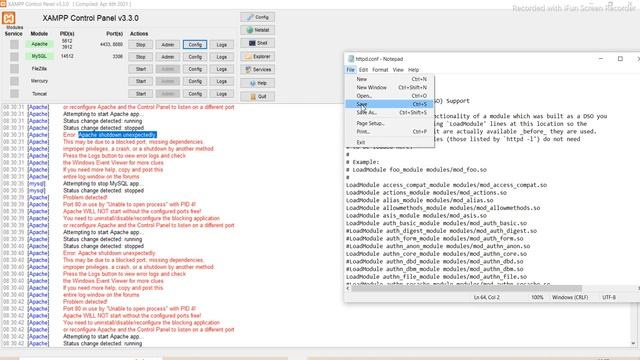Start the Mercury module
This screenshot has width=640, height=360.
pos(141,81)
